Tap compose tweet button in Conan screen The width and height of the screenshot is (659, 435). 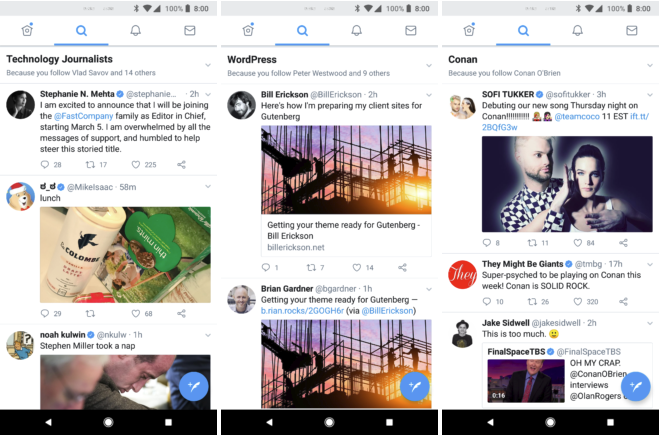pyautogui.click(x=636, y=386)
